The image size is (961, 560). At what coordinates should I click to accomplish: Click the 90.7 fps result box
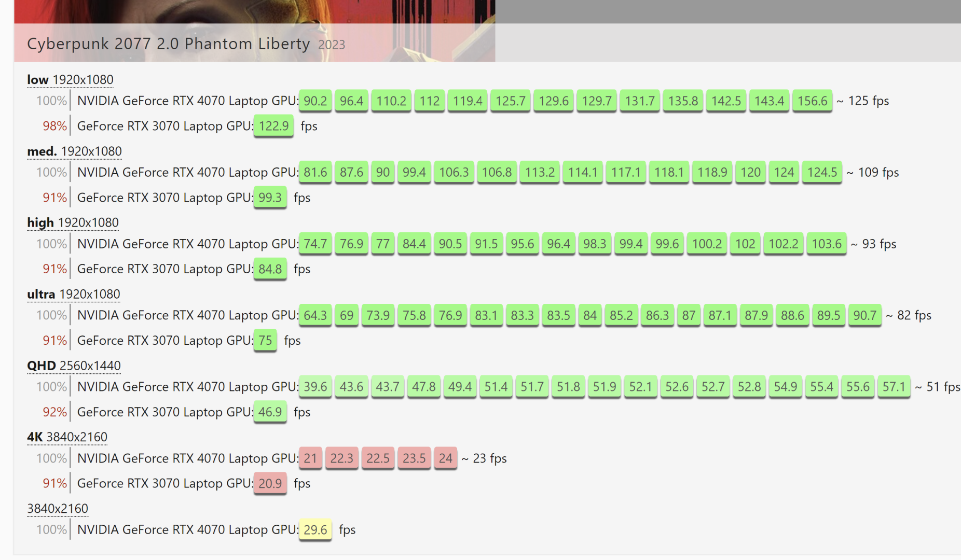tap(865, 315)
